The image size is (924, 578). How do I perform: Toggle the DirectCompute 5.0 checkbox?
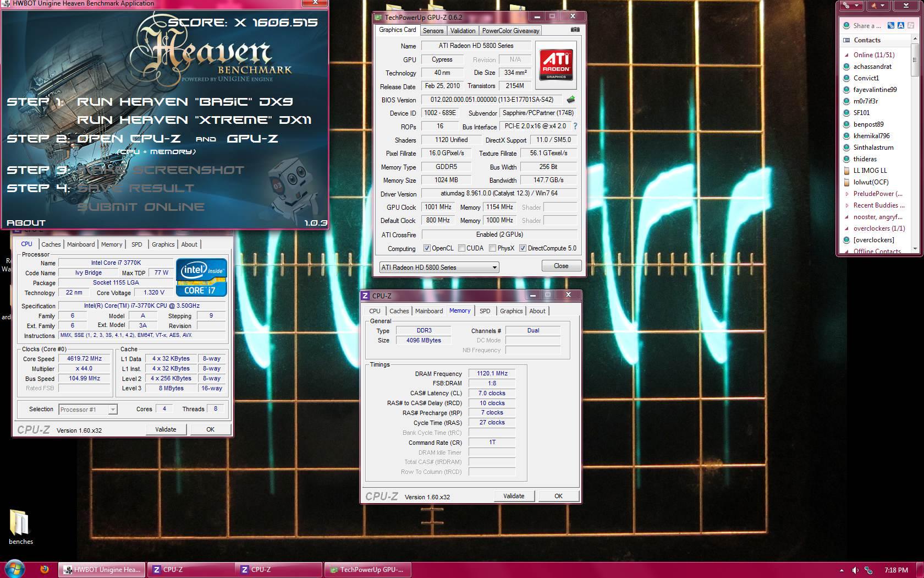(522, 248)
